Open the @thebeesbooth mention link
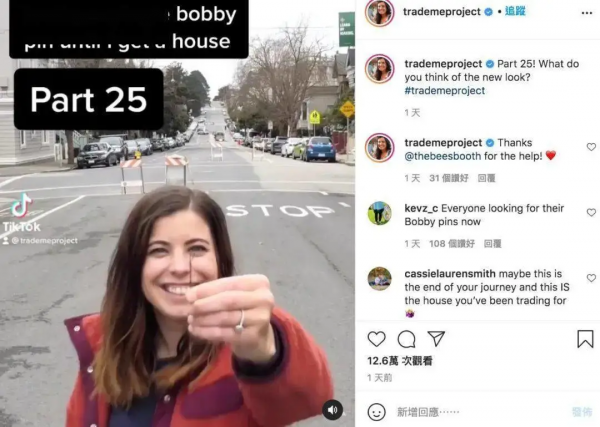Viewport: 600px width, 427px height. (x=443, y=156)
